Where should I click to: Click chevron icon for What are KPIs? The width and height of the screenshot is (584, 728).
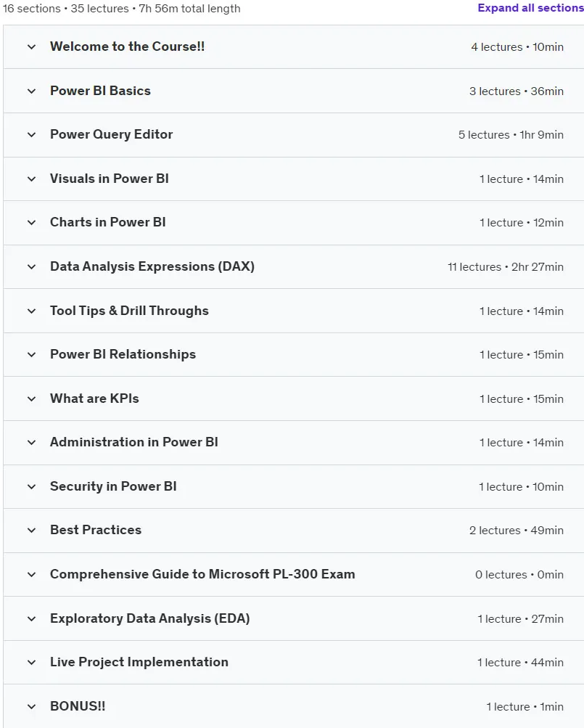(x=32, y=398)
